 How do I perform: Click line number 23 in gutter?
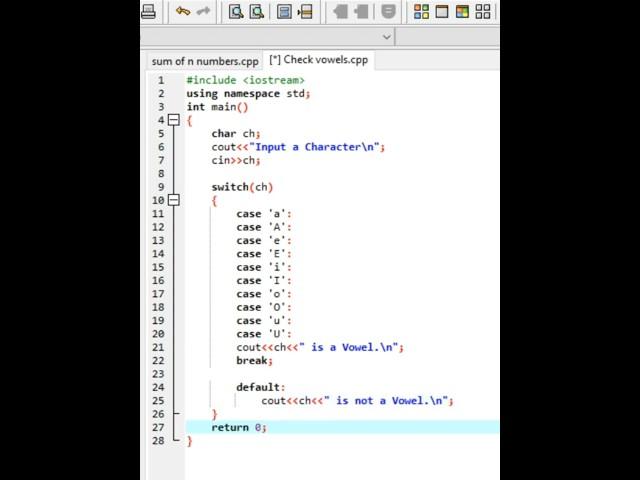coord(158,374)
